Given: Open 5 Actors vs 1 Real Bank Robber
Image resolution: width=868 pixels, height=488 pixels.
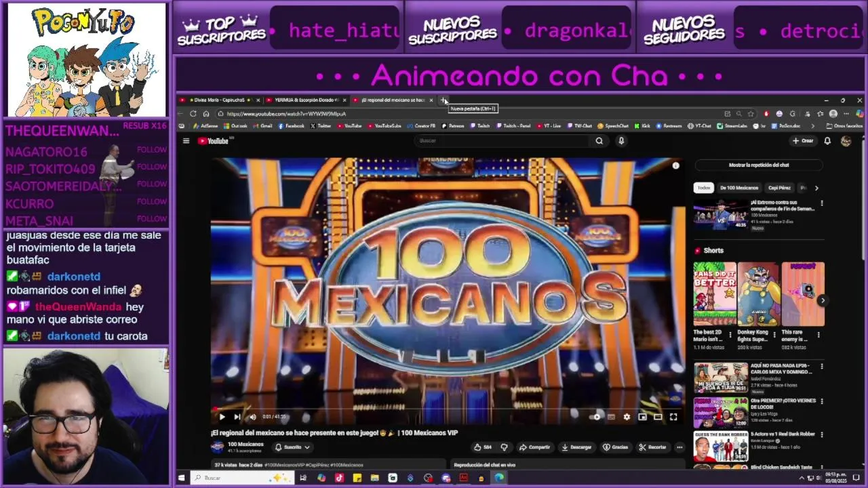Looking at the screenshot, I should point(720,445).
